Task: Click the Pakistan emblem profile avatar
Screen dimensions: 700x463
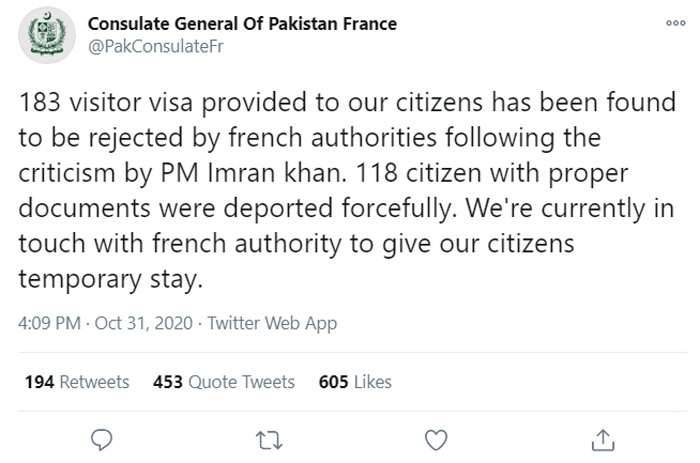Action: 46,35
